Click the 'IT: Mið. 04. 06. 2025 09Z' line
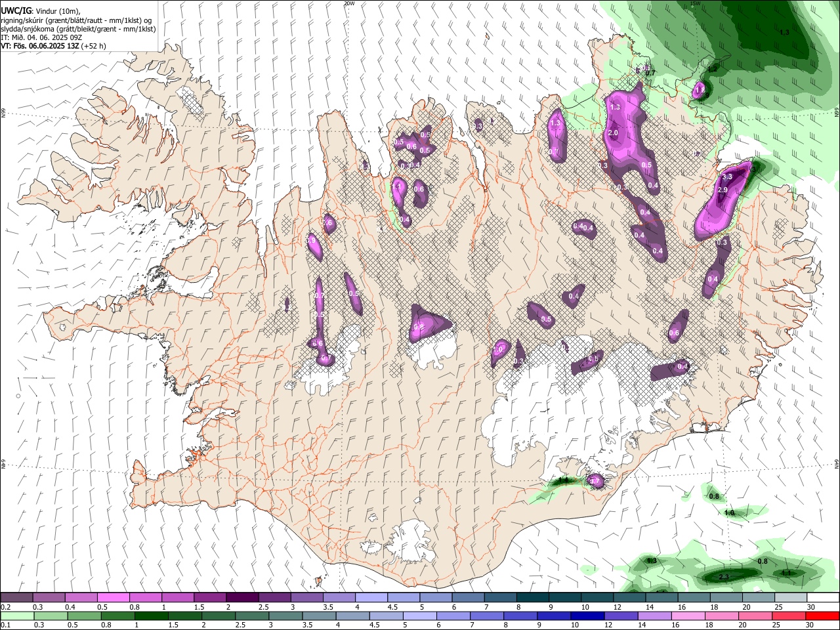This screenshot has width=840, height=630. [x=41, y=37]
